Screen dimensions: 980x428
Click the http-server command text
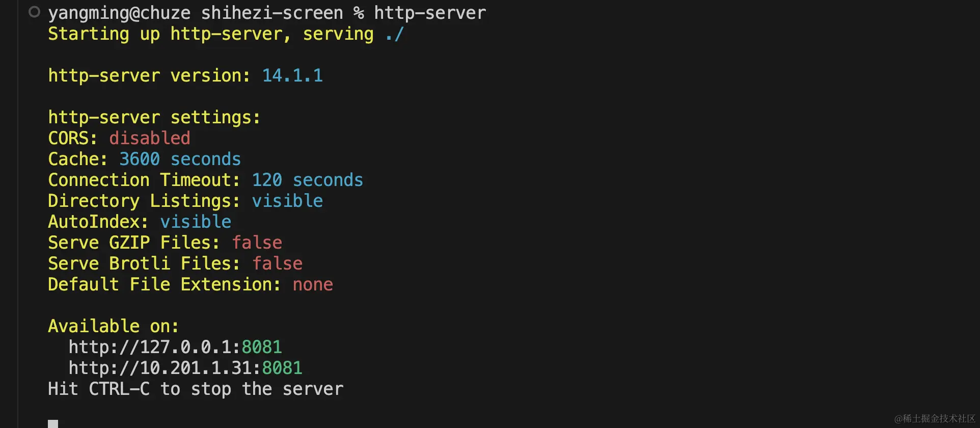[x=430, y=13]
